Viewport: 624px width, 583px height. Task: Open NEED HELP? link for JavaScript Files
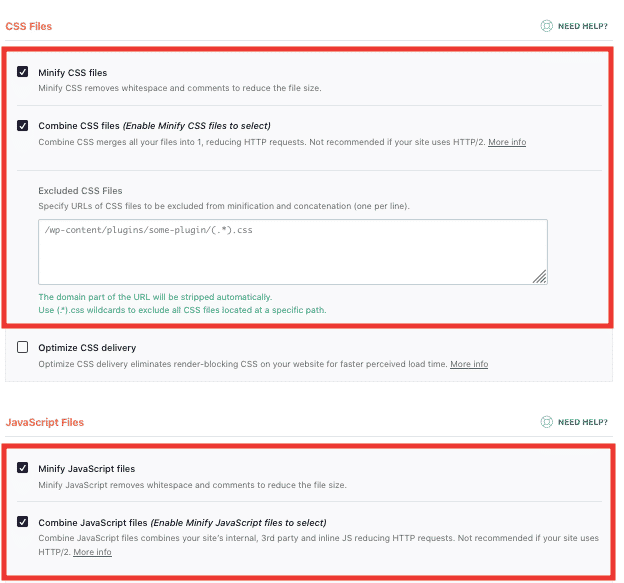tap(583, 422)
